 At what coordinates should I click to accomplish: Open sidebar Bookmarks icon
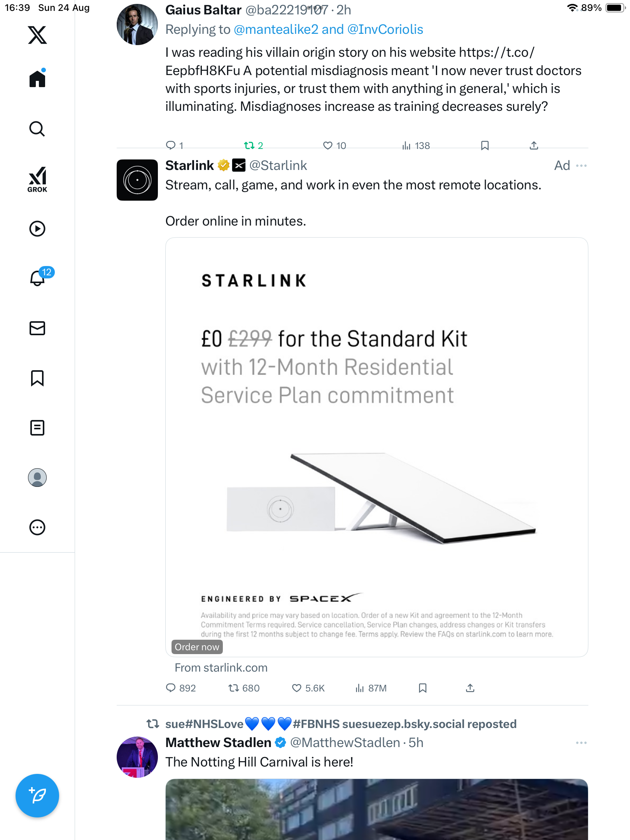[x=37, y=378]
